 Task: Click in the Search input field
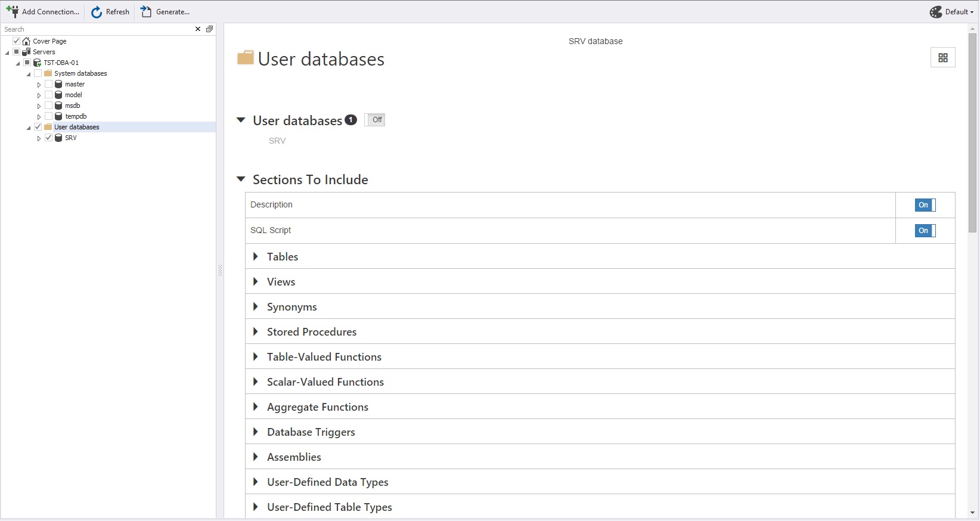click(95, 29)
